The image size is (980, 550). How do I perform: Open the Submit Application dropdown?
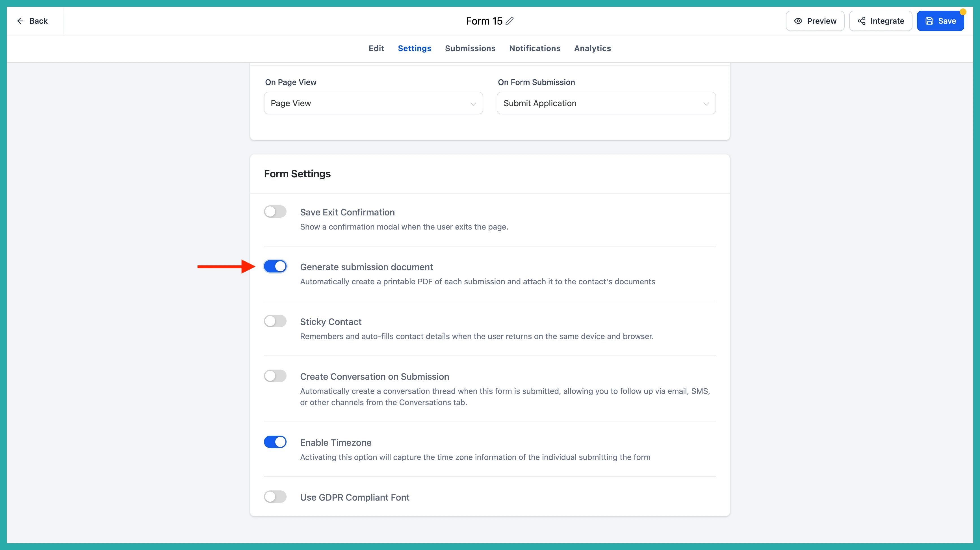click(x=606, y=103)
